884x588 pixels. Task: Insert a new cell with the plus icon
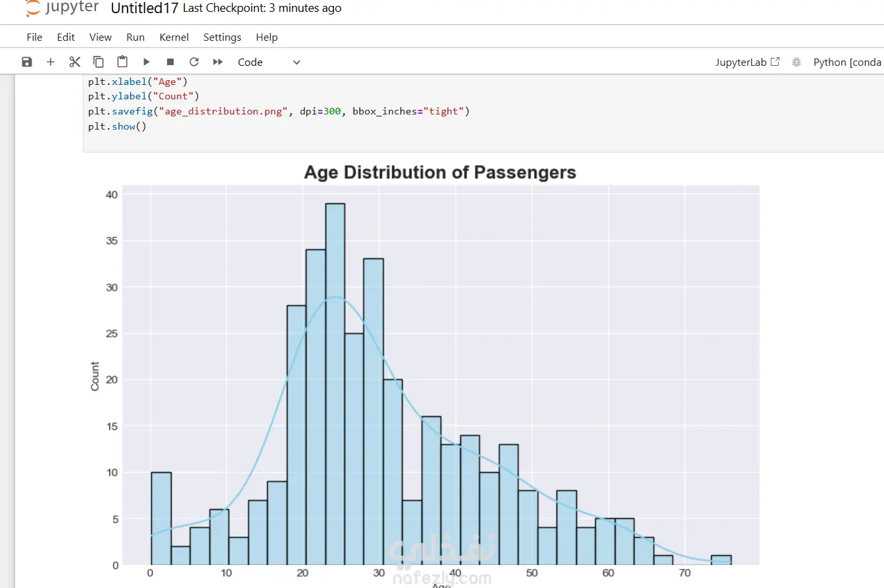click(x=51, y=62)
